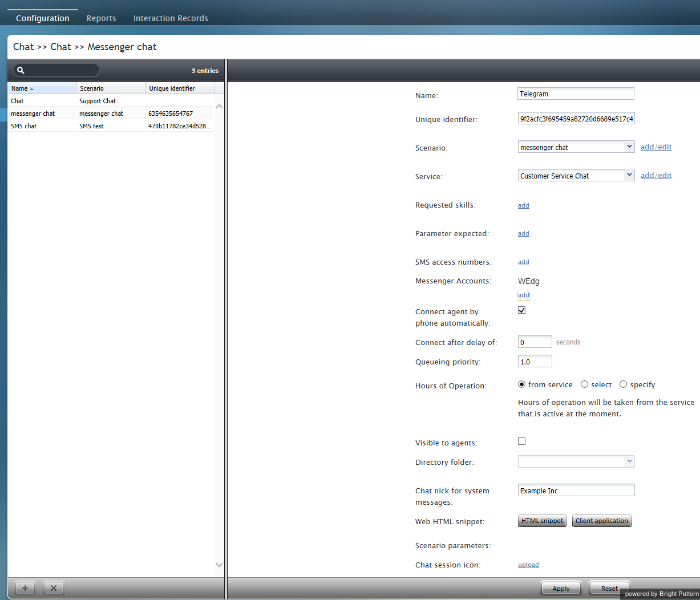This screenshot has height=600, width=700.
Task: Open the Interaction Records tab
Action: (171, 18)
